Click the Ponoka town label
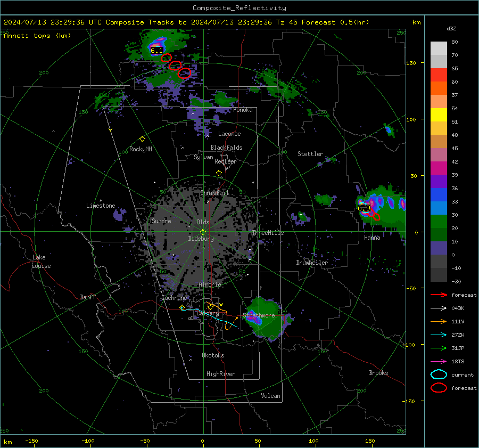Image resolution: width=479 pixels, height=448 pixels. 243,110
